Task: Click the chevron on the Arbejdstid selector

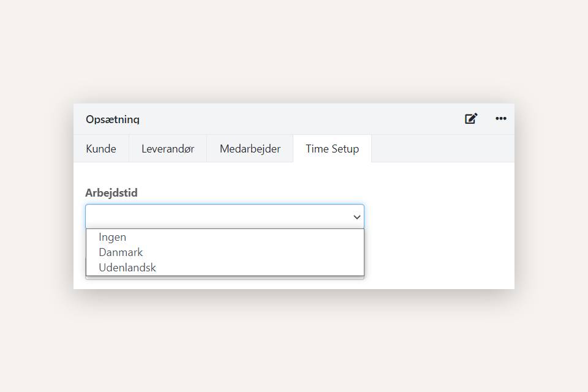Action: pos(356,216)
